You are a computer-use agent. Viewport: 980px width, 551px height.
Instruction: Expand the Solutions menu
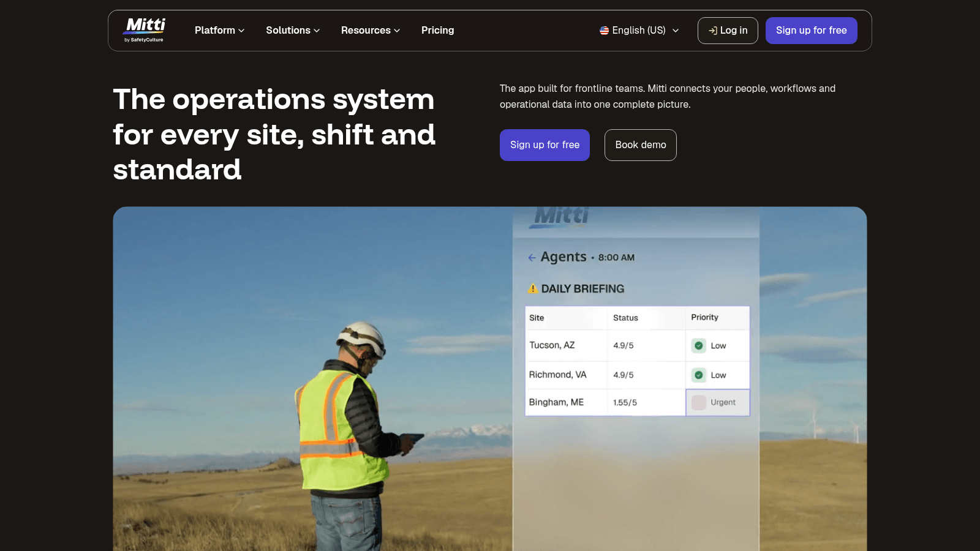(293, 31)
